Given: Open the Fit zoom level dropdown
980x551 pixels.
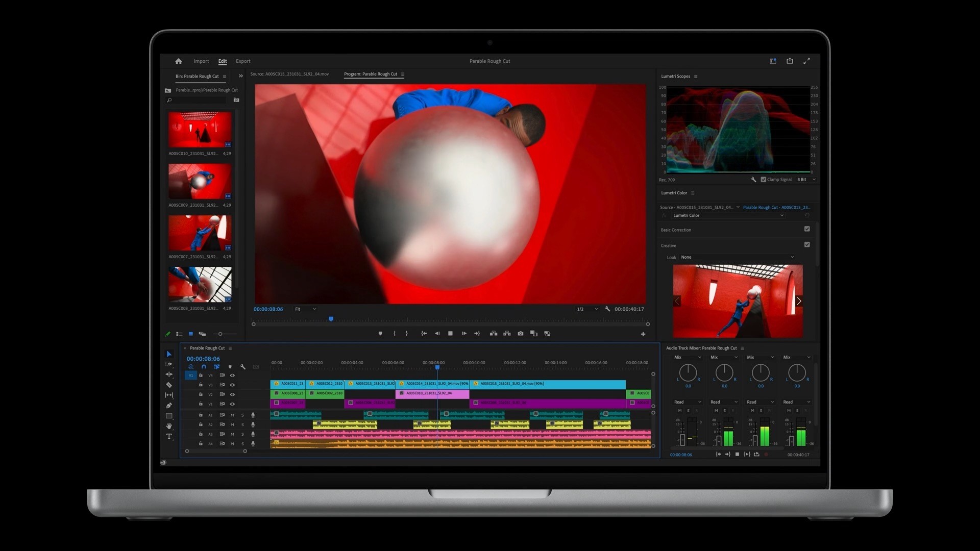Looking at the screenshot, I should click(x=305, y=309).
